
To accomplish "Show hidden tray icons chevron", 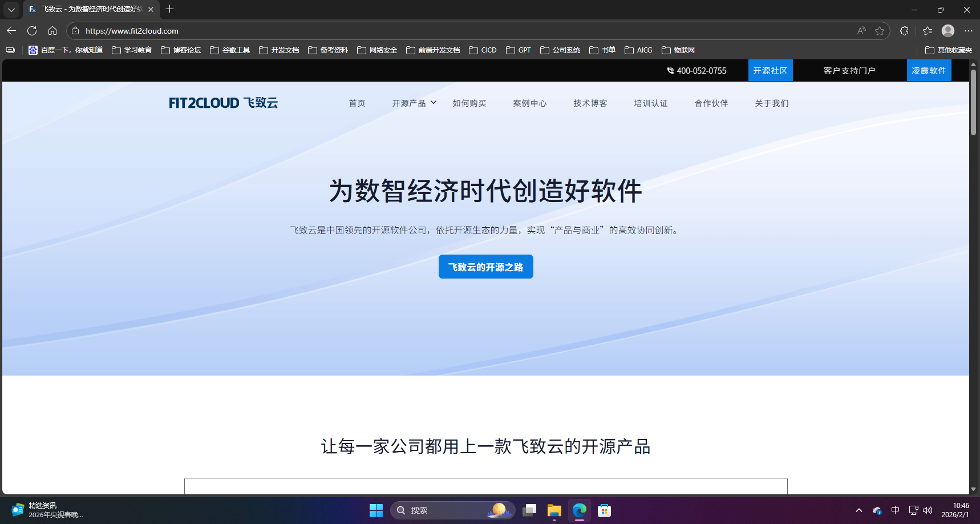I will [x=858, y=510].
